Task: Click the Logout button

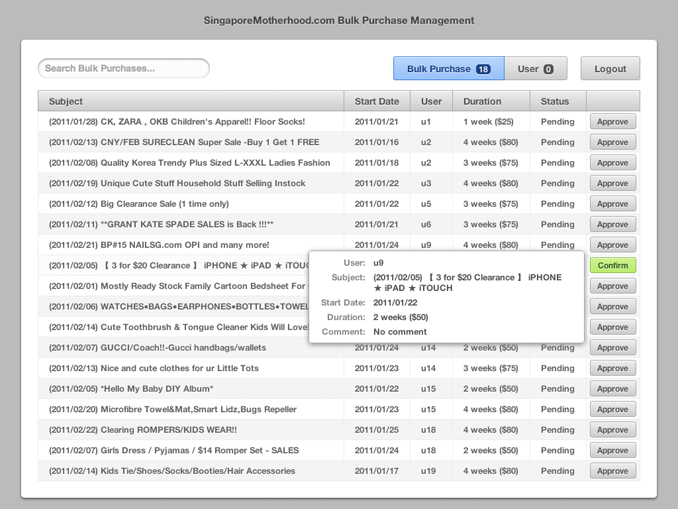Action: point(610,68)
